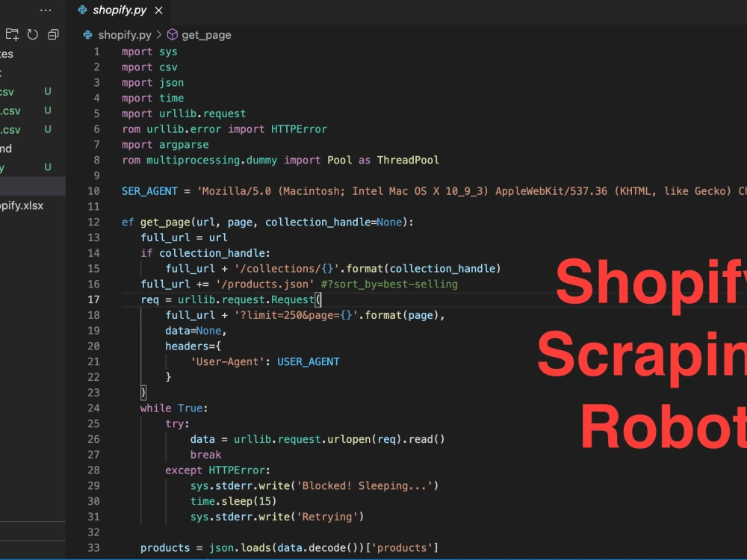This screenshot has width=747, height=560.
Task: Click 'User-Agent' string on line 21
Action: [227, 361]
